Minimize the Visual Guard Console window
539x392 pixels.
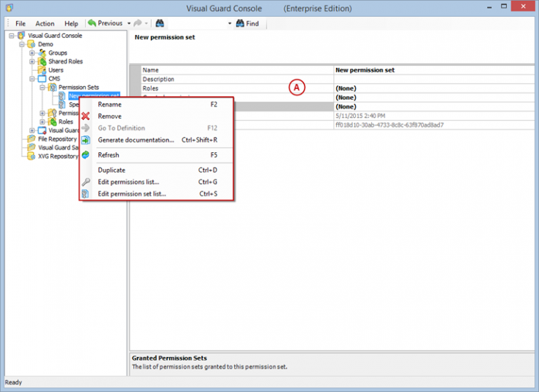click(489, 7)
